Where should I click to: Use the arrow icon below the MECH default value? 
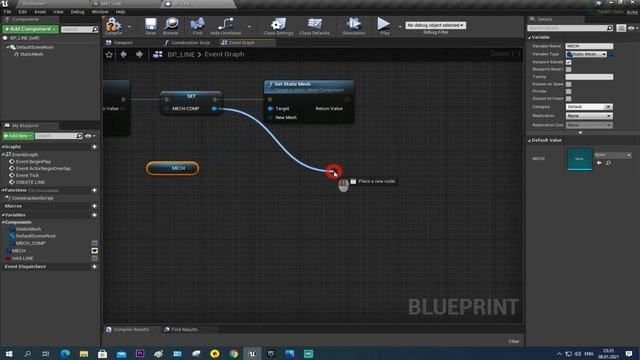click(x=599, y=163)
